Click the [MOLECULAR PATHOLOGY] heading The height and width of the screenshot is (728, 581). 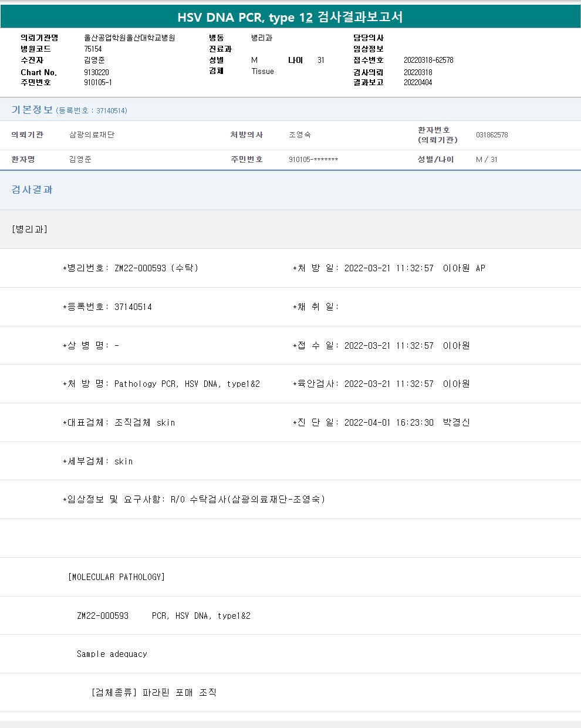click(116, 577)
